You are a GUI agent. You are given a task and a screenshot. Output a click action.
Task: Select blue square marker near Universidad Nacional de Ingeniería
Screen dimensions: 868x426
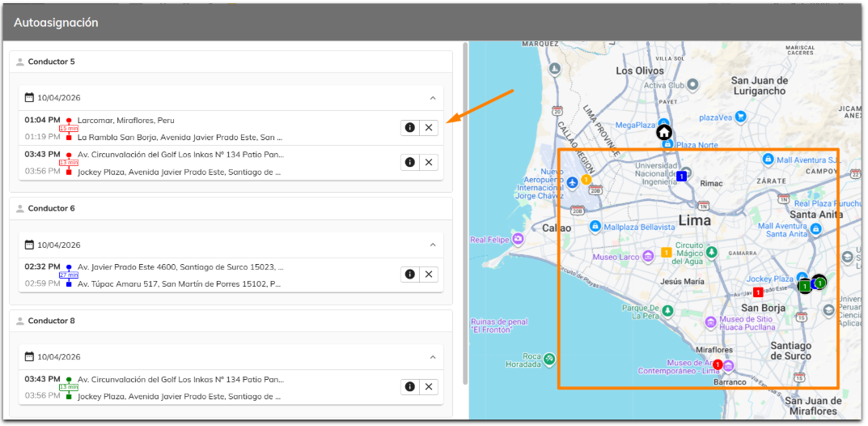[x=682, y=177]
